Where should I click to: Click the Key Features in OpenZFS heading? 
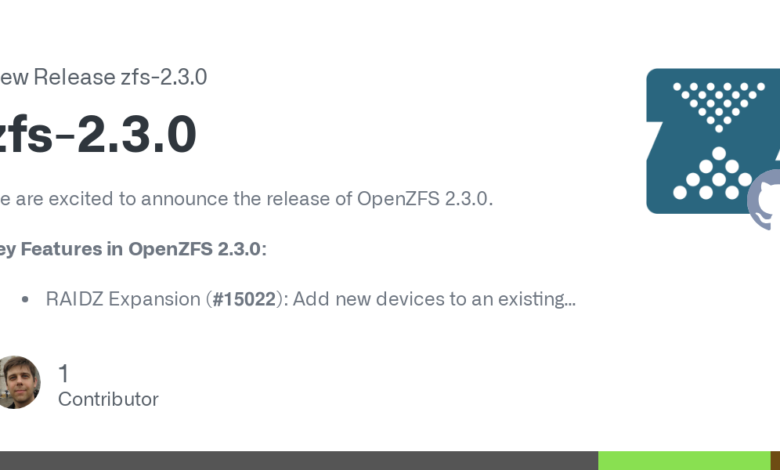coord(132,249)
